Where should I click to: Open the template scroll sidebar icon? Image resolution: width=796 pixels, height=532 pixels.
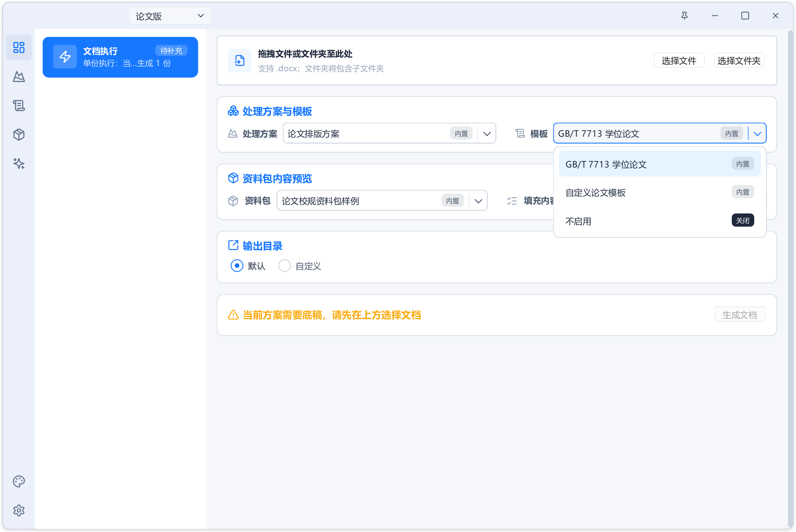point(19,106)
